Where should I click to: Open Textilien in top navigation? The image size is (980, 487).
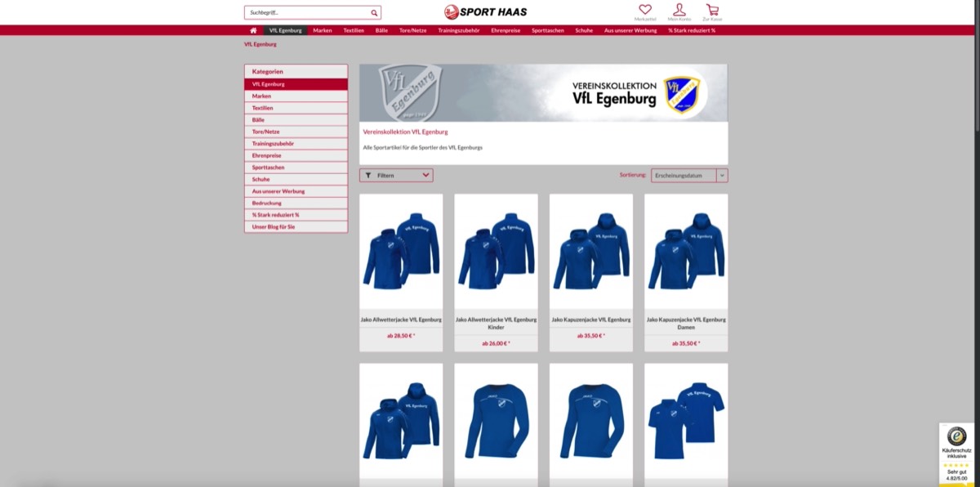point(354,30)
